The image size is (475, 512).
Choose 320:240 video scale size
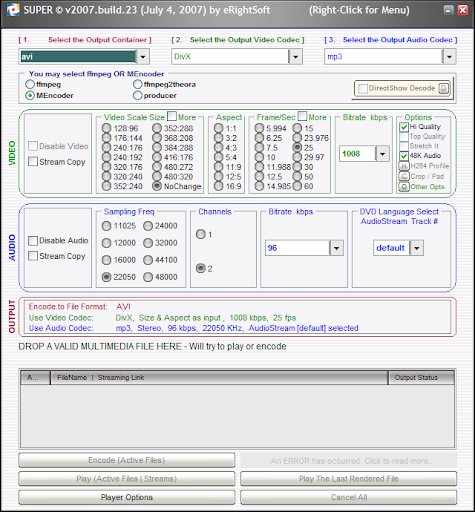pos(107,177)
